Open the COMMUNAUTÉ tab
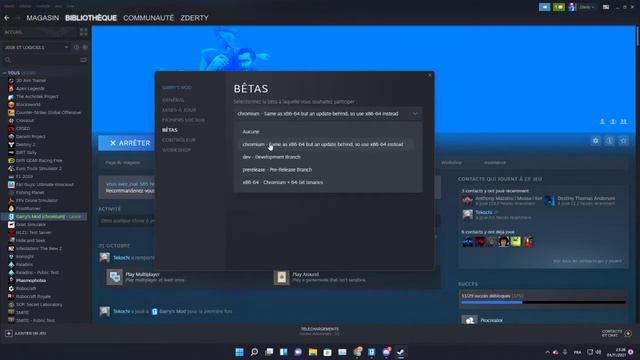This screenshot has height=360, width=640. (148, 18)
